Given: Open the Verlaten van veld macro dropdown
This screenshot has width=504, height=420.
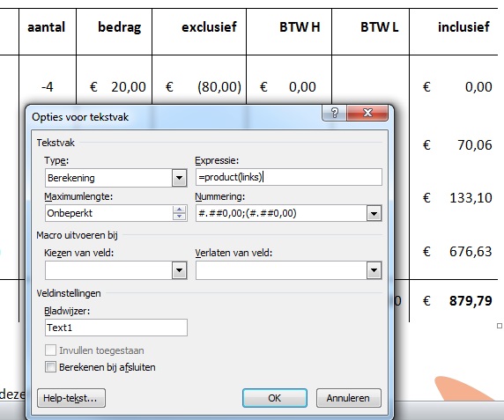Looking at the screenshot, I should tap(374, 270).
